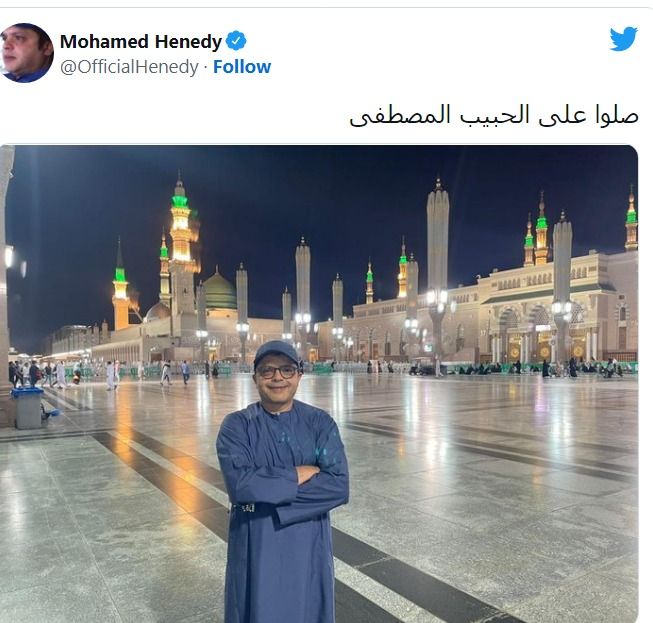Click the small orange minaret at far left

[x=120, y=287]
